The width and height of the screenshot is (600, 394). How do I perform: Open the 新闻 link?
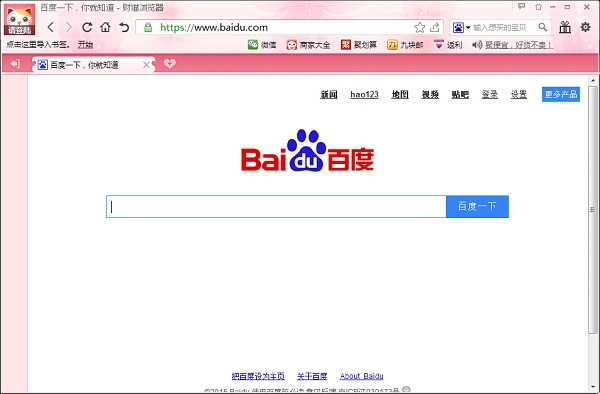click(x=329, y=94)
